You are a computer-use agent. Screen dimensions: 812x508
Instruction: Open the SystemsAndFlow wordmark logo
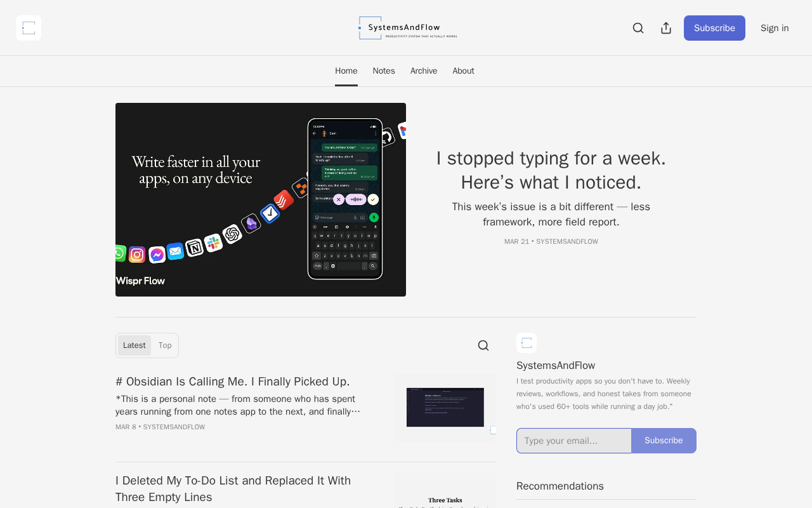point(408,28)
